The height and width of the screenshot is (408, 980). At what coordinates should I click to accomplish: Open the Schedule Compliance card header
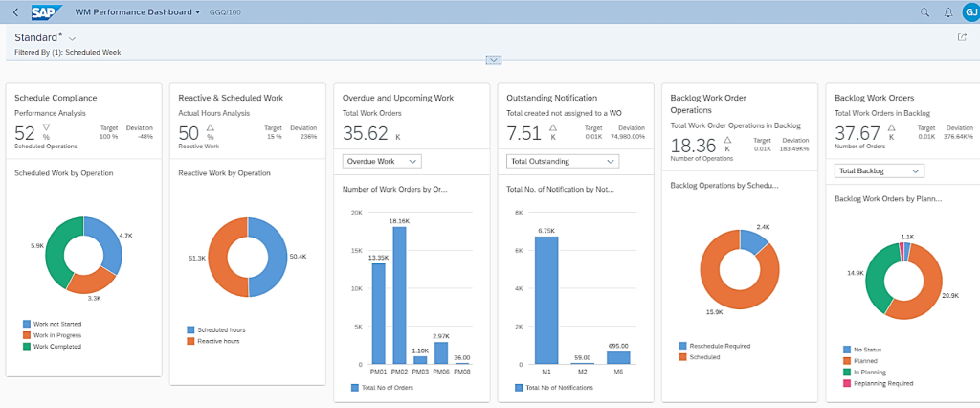[x=56, y=98]
